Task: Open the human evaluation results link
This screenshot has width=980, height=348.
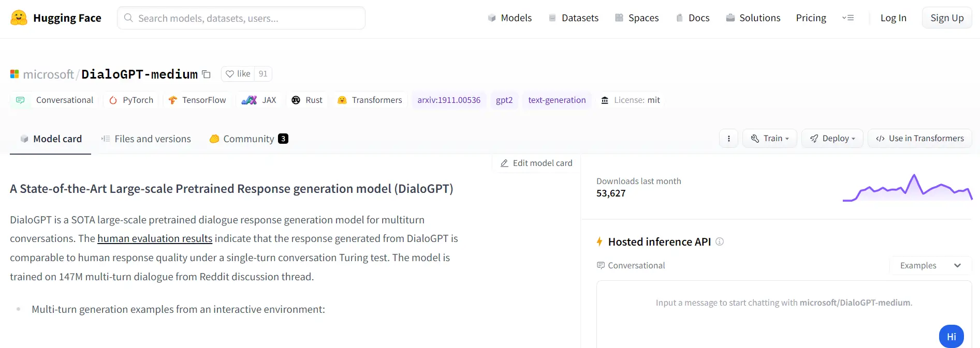Action: click(155, 239)
